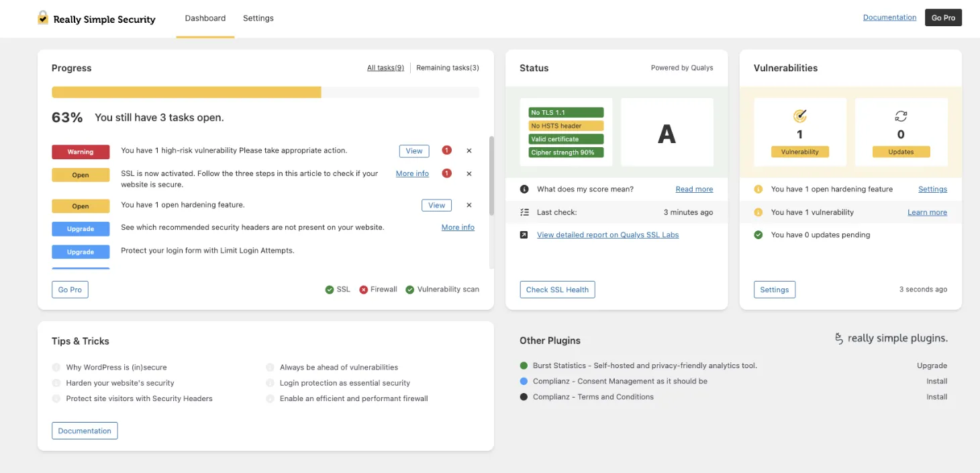Click the Cipher strength 90% label
The height and width of the screenshot is (473, 980).
tap(566, 153)
